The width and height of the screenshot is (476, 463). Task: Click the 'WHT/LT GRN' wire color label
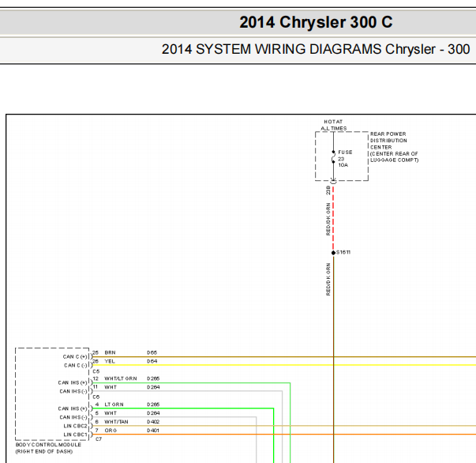[121, 378]
